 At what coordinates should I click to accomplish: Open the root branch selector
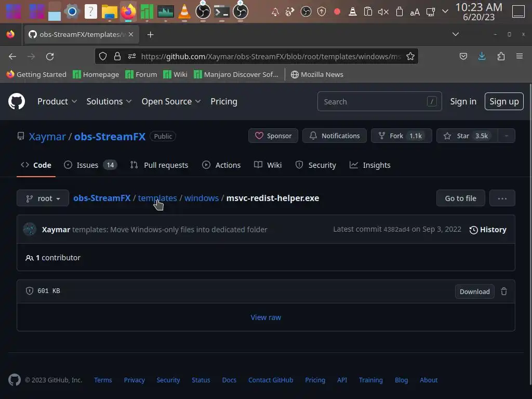coord(43,198)
